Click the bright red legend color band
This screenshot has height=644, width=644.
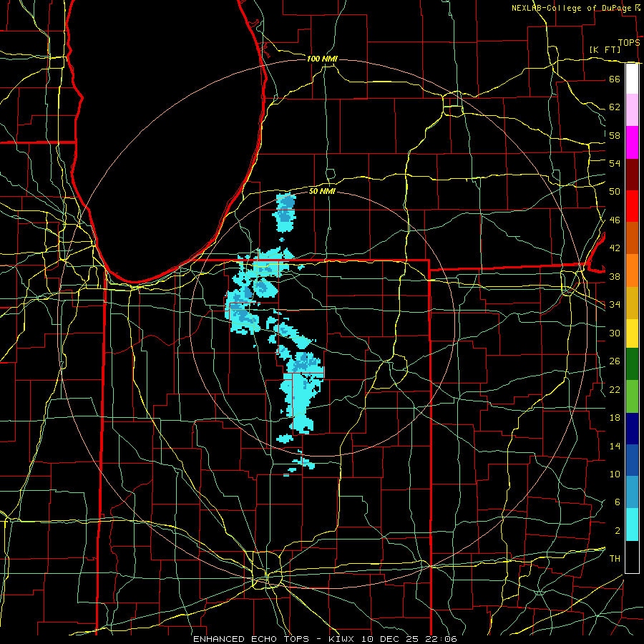tap(632, 206)
